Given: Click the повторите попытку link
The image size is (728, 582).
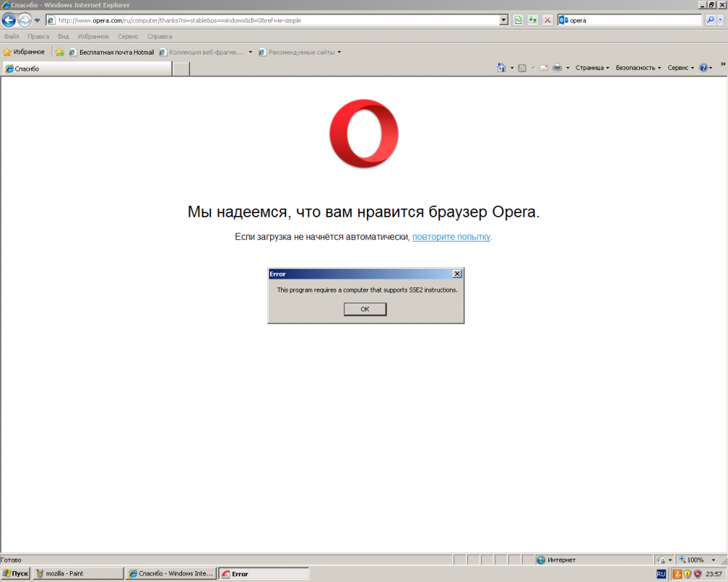Looking at the screenshot, I should pos(451,237).
